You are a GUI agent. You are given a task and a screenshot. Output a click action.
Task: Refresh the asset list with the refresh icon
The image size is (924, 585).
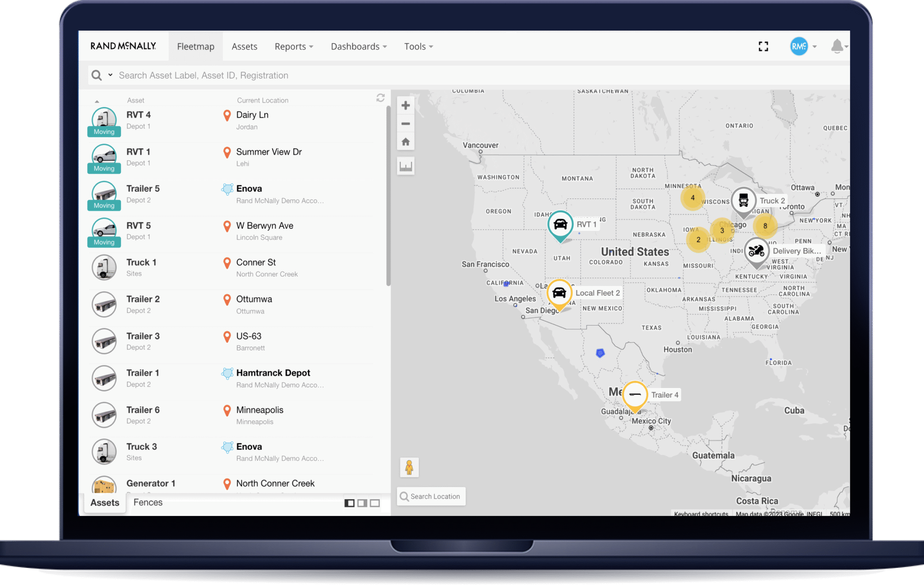[380, 97]
